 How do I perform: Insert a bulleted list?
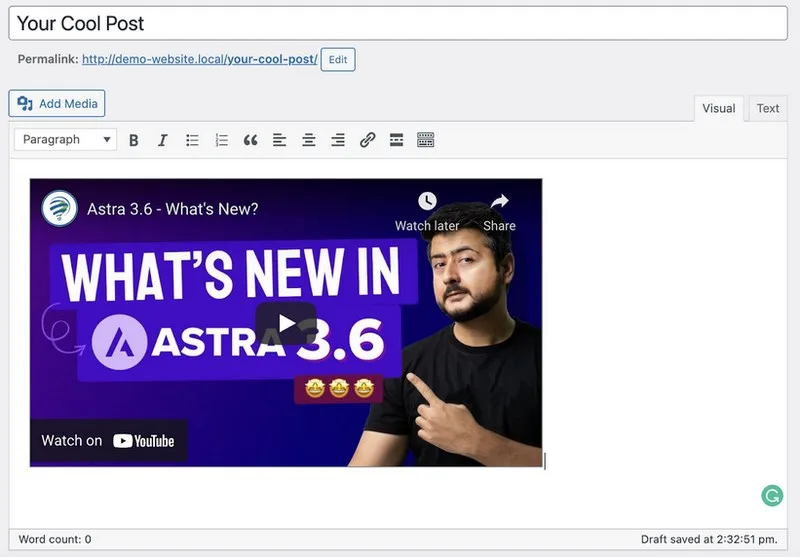[192, 140]
